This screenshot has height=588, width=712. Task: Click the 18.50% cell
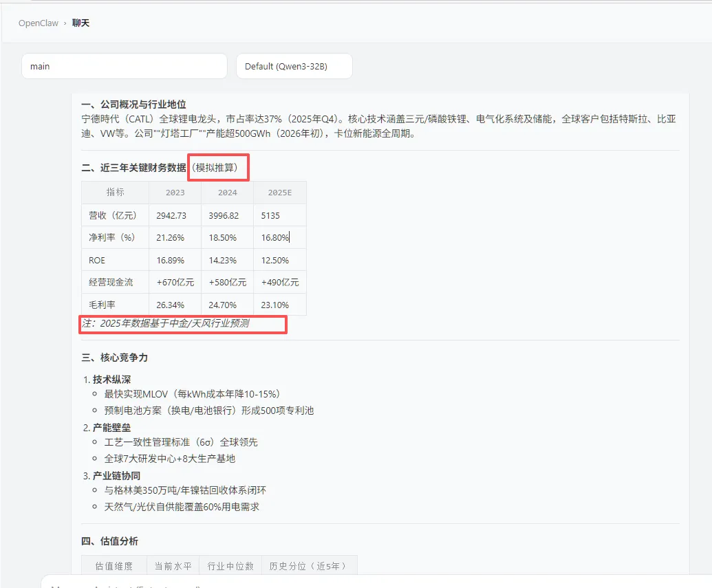(x=227, y=237)
